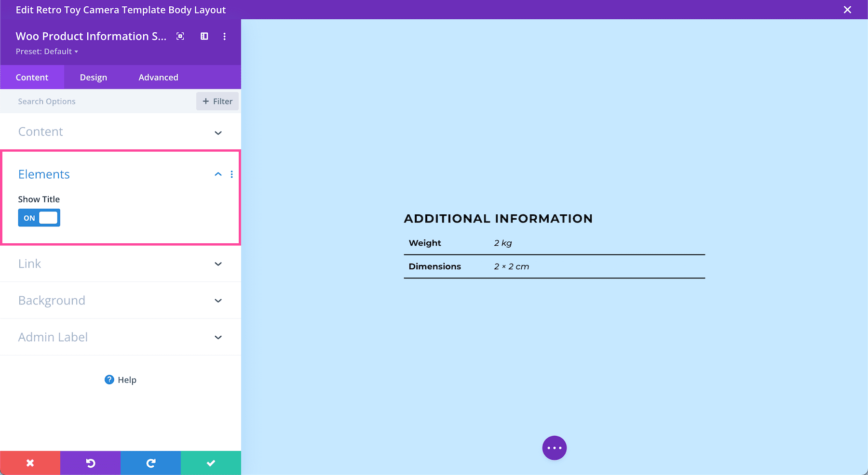The height and width of the screenshot is (475, 868).
Task: Open the Help link
Action: pos(120,380)
